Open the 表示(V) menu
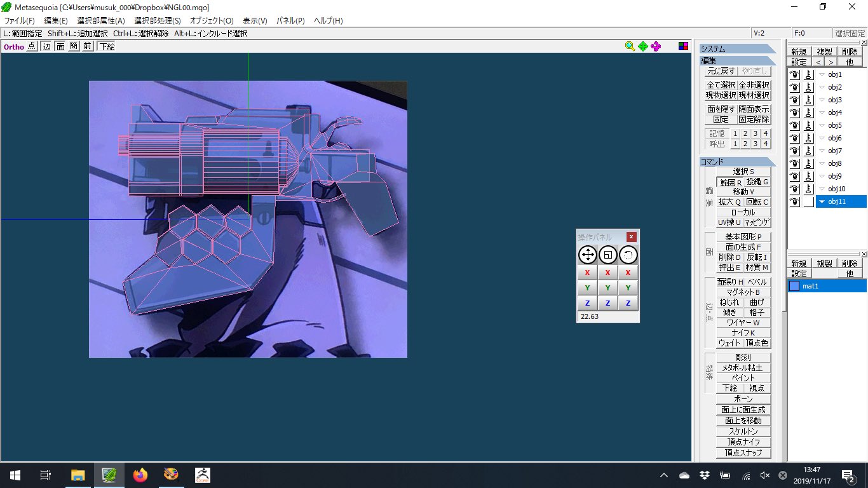 pyautogui.click(x=255, y=20)
